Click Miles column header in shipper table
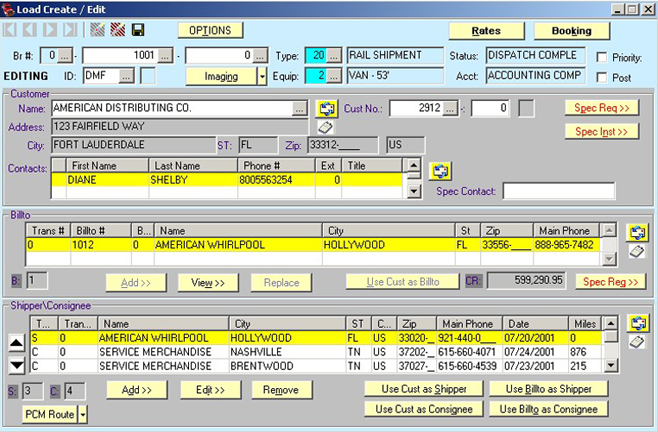The width and height of the screenshot is (658, 432). 585,324
